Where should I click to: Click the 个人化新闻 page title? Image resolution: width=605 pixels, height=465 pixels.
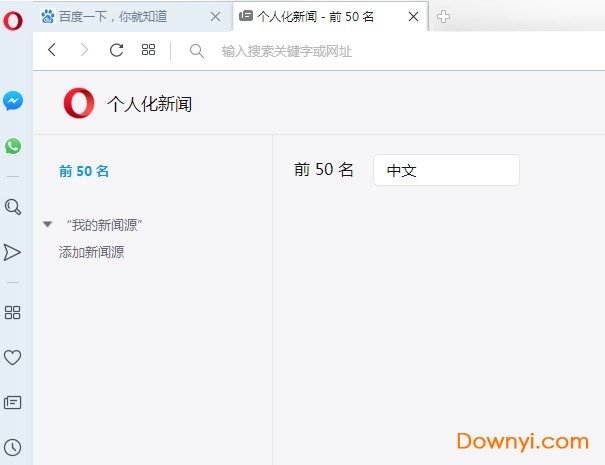[x=150, y=104]
